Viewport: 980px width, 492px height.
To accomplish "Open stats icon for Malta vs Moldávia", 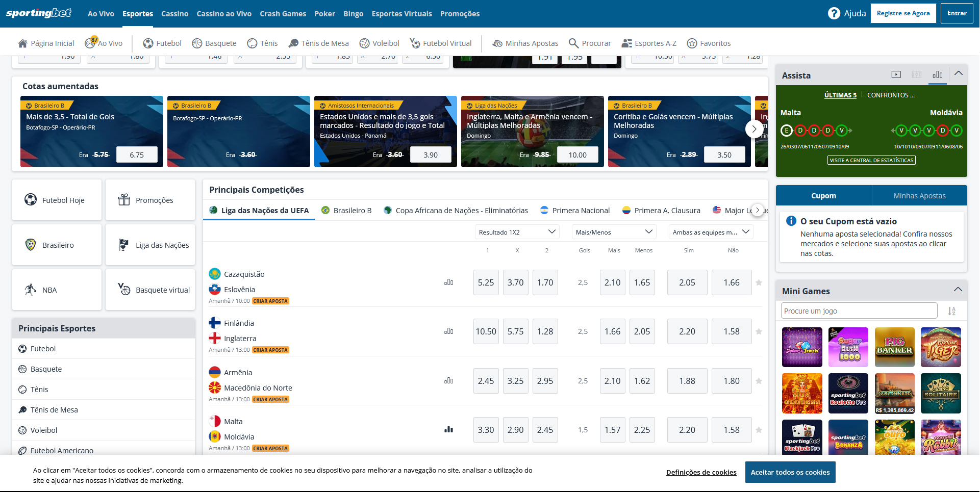I will 448,430.
